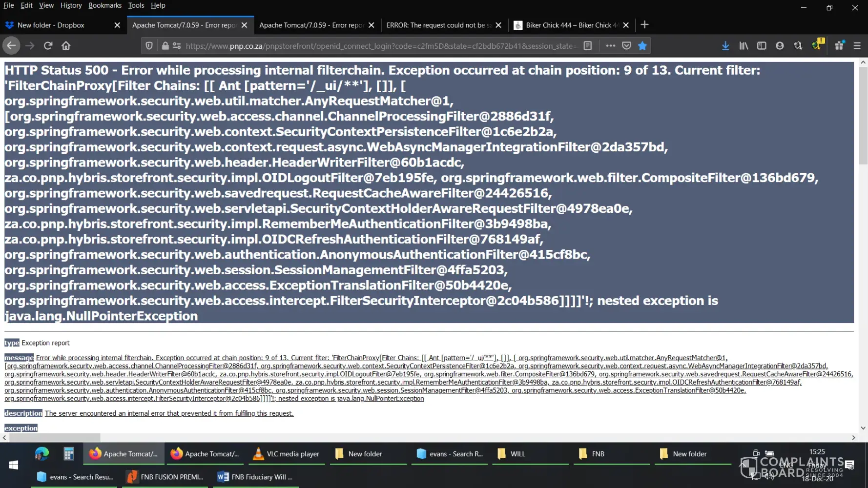The height and width of the screenshot is (488, 868).
Task: Click the scroll down arrow of the page
Action: (863, 428)
